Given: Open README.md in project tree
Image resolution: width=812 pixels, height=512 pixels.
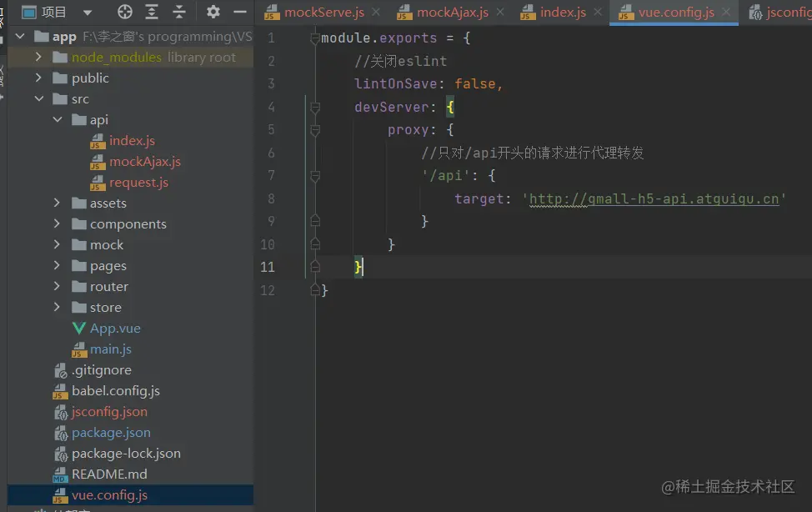Looking at the screenshot, I should click(x=109, y=474).
